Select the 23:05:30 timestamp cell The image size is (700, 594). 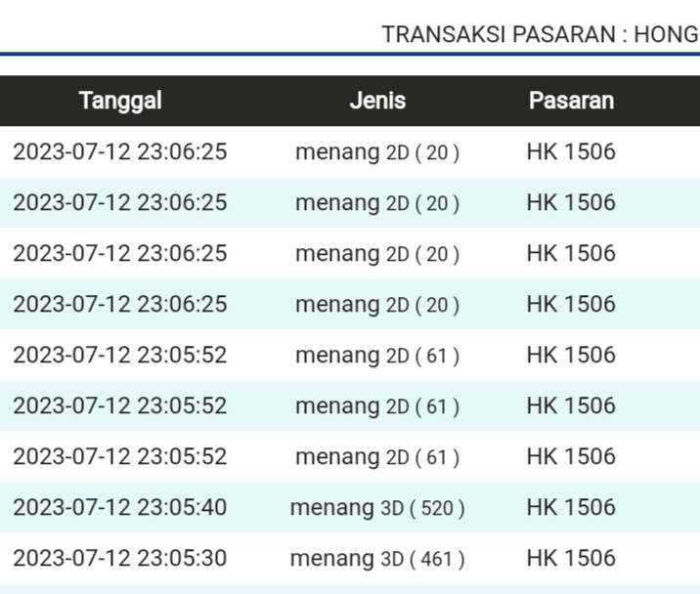pos(119,558)
